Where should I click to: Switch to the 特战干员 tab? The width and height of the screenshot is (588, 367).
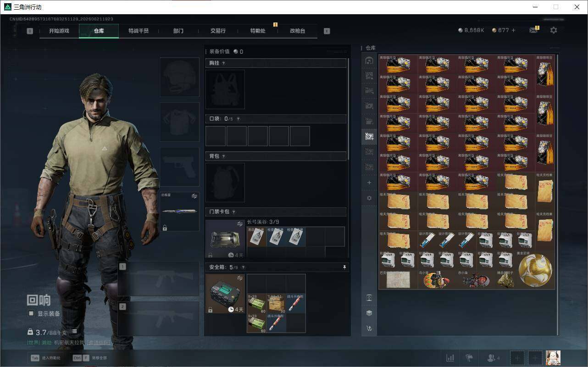coord(139,31)
